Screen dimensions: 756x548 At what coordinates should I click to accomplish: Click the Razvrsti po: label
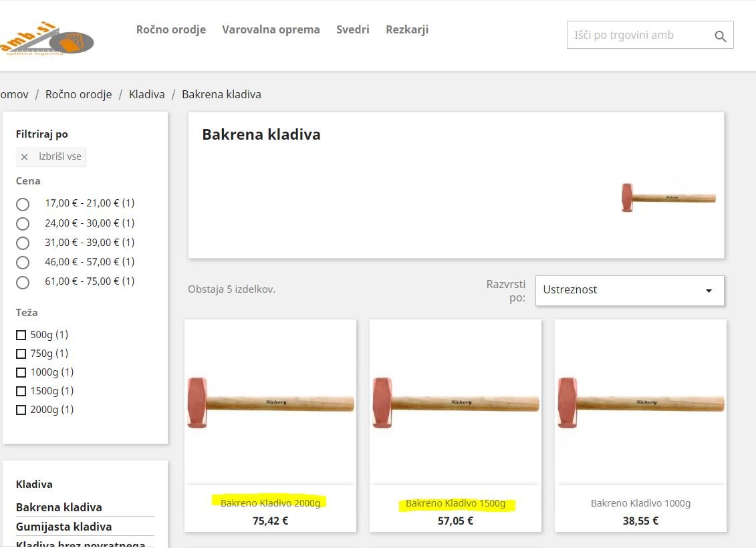[x=506, y=291]
